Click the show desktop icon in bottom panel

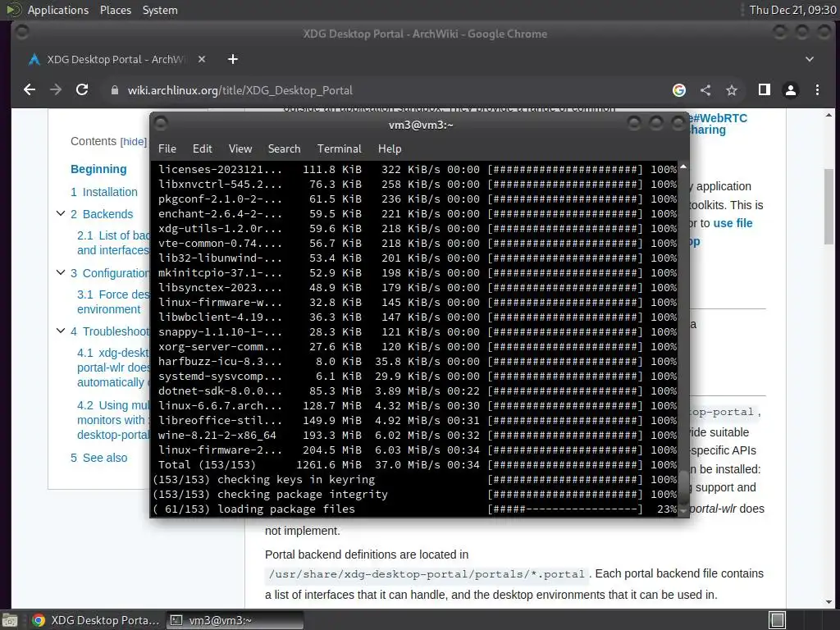pos(10,620)
